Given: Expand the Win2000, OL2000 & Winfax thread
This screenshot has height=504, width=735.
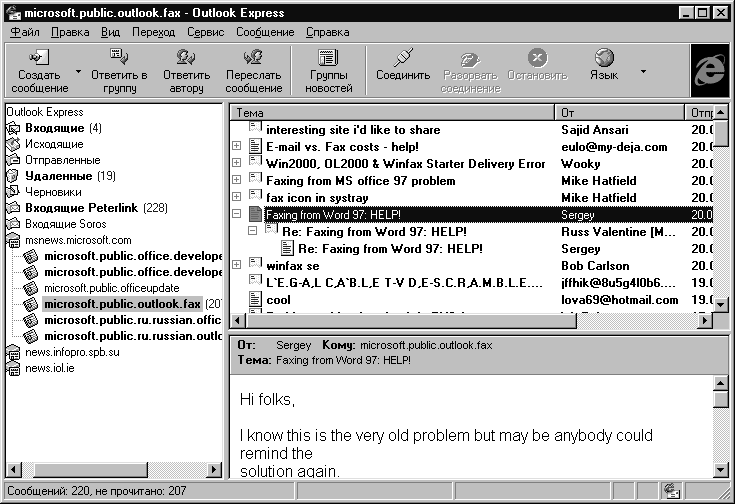Looking at the screenshot, I should 237,163.
